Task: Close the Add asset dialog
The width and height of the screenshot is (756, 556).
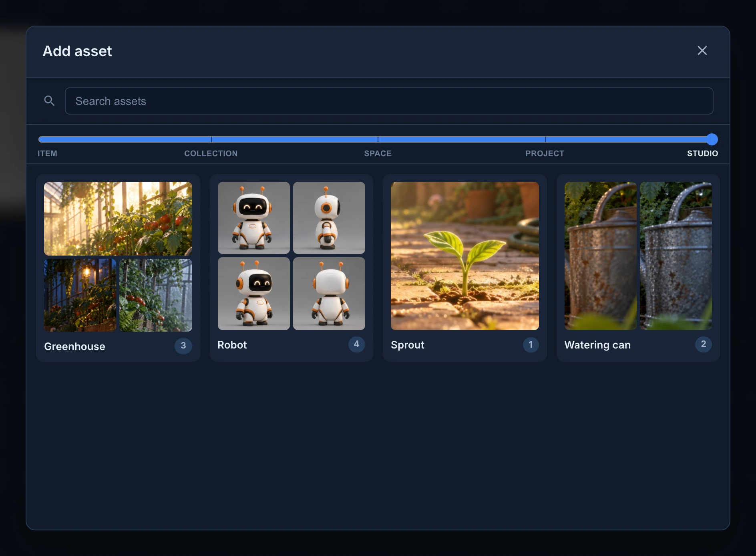Action: pyautogui.click(x=702, y=50)
